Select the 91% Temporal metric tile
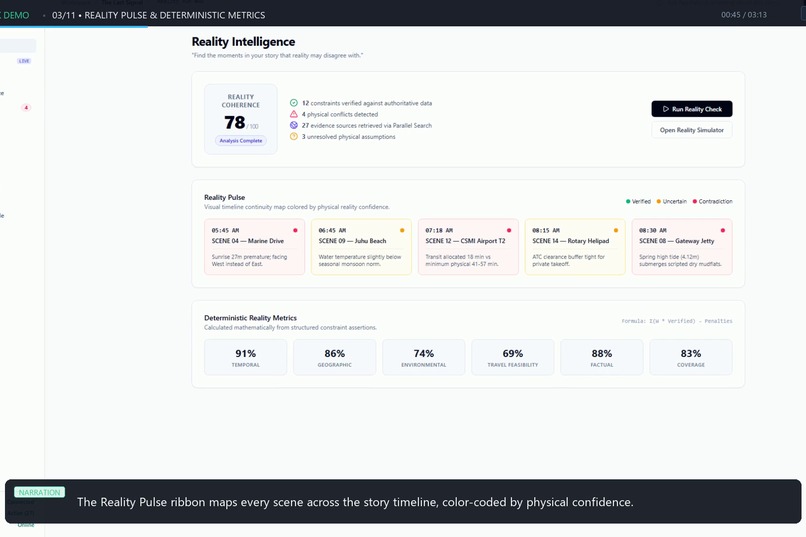Viewport: 806px width, 537px height. pos(246,357)
